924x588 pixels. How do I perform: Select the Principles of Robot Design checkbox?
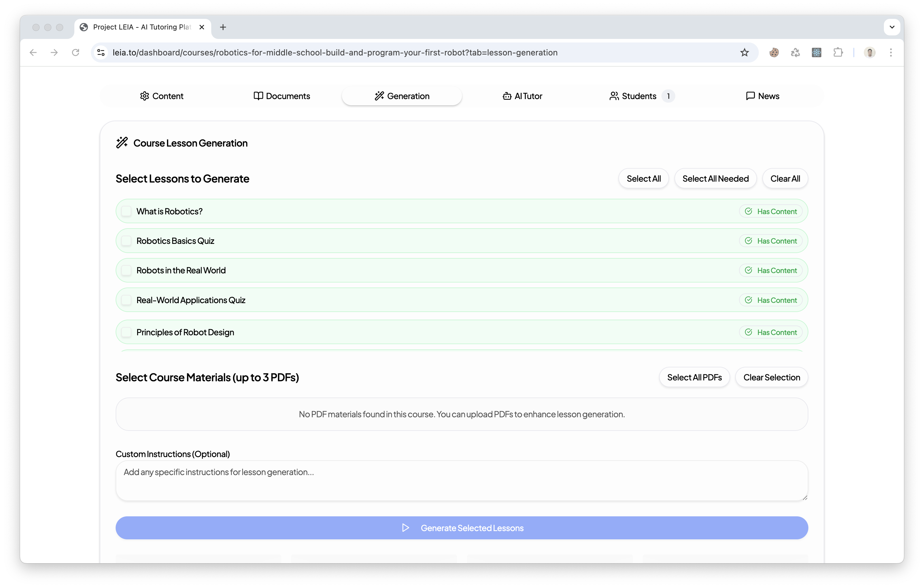pyautogui.click(x=126, y=332)
